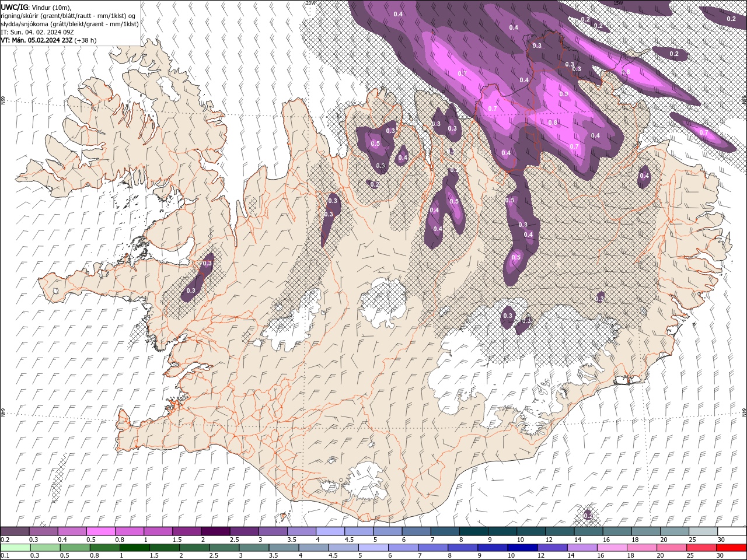This screenshot has height=560, width=747.
Task: Click the 'UWC/IG: Vindur (10m),' title line
Action: [x=36, y=7]
